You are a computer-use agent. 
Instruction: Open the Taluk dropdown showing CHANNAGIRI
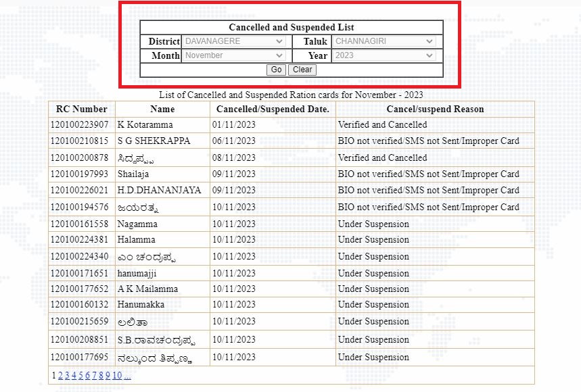[x=384, y=41]
